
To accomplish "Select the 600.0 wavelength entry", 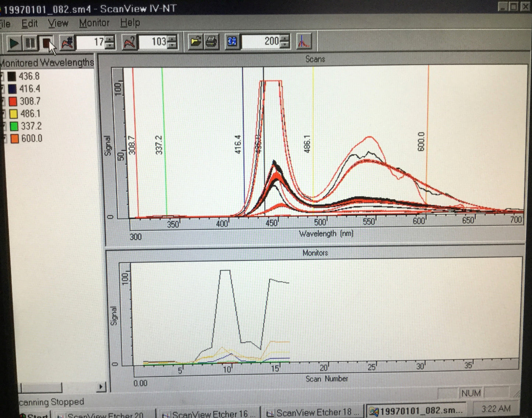I will (x=32, y=139).
